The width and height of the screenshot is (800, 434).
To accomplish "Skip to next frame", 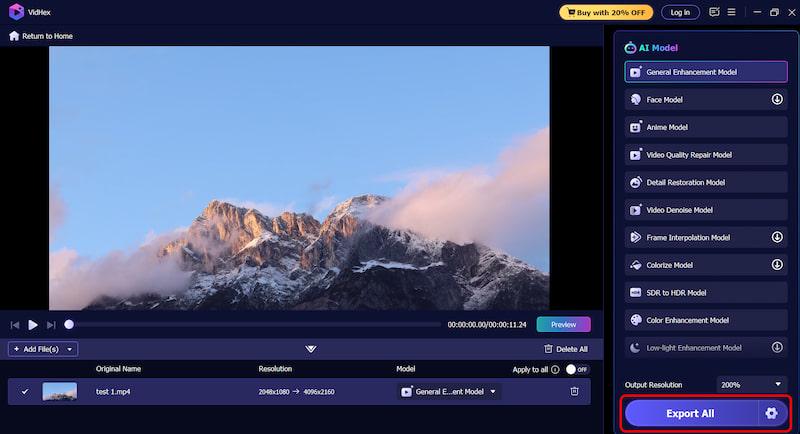I will click(51, 325).
